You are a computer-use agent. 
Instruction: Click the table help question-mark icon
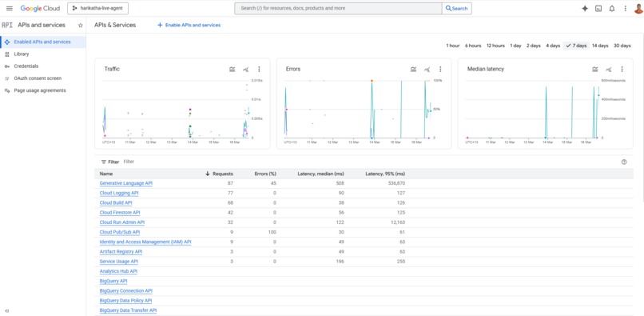pos(624,162)
